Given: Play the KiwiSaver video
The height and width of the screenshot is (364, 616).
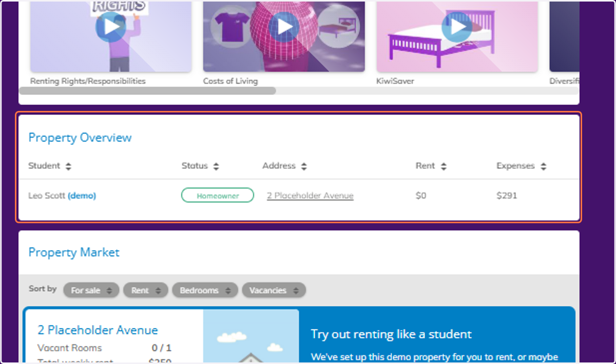Looking at the screenshot, I should click(457, 27).
